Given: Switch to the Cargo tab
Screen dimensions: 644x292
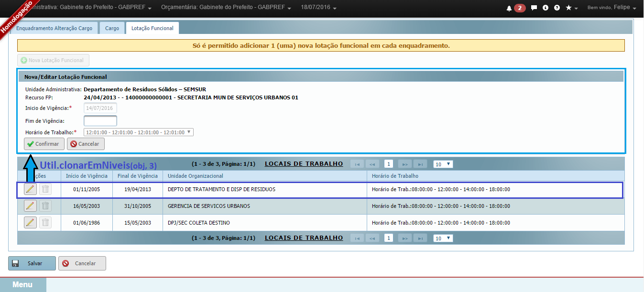Looking at the screenshot, I should click(x=112, y=28).
